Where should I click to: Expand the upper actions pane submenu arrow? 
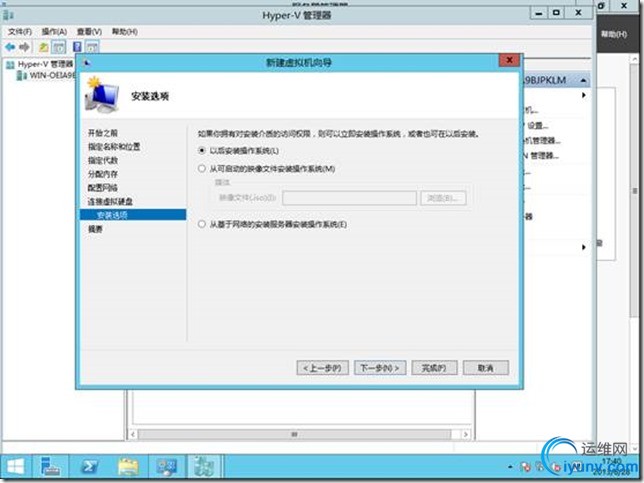click(584, 95)
